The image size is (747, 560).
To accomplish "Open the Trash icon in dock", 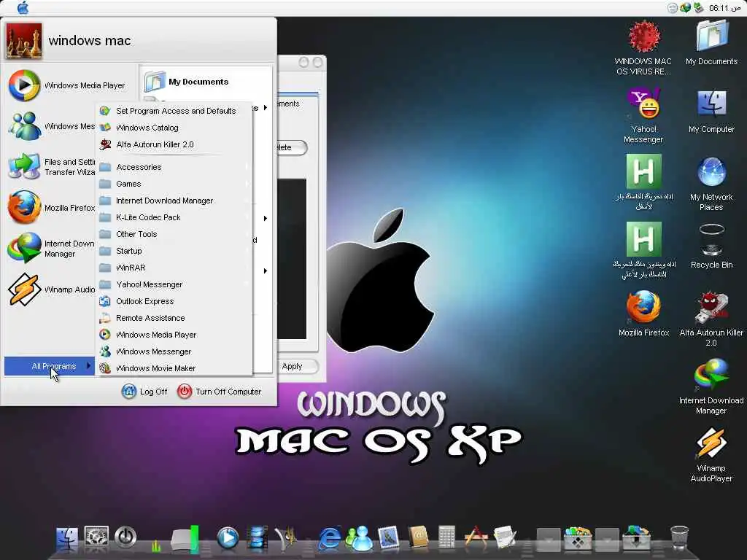I will (679, 538).
